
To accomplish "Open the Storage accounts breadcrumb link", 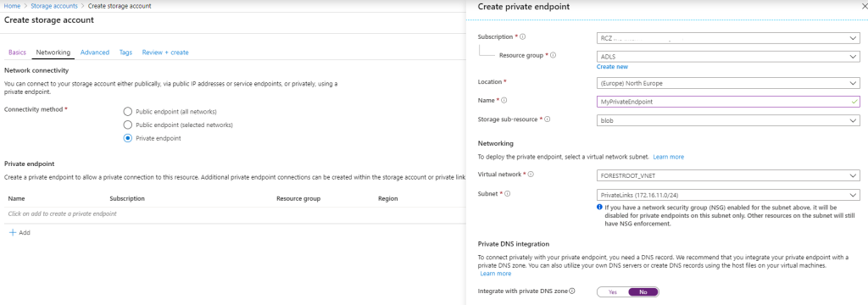I will click(54, 6).
